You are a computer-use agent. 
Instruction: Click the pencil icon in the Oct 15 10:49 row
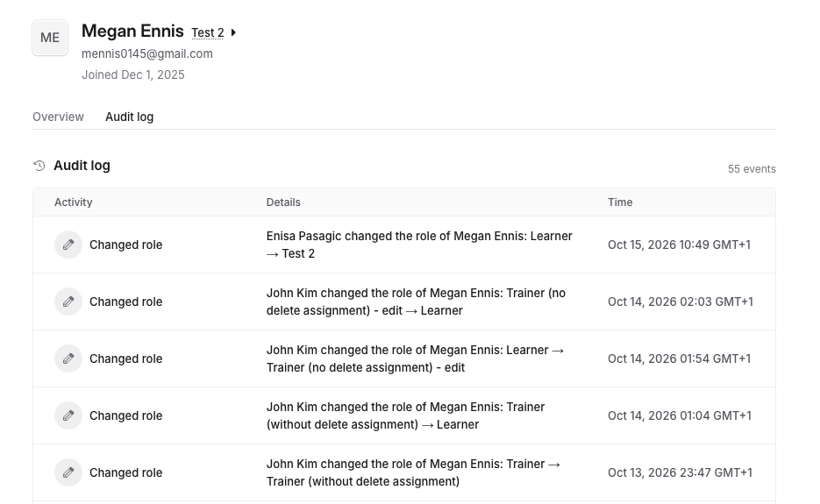click(68, 245)
